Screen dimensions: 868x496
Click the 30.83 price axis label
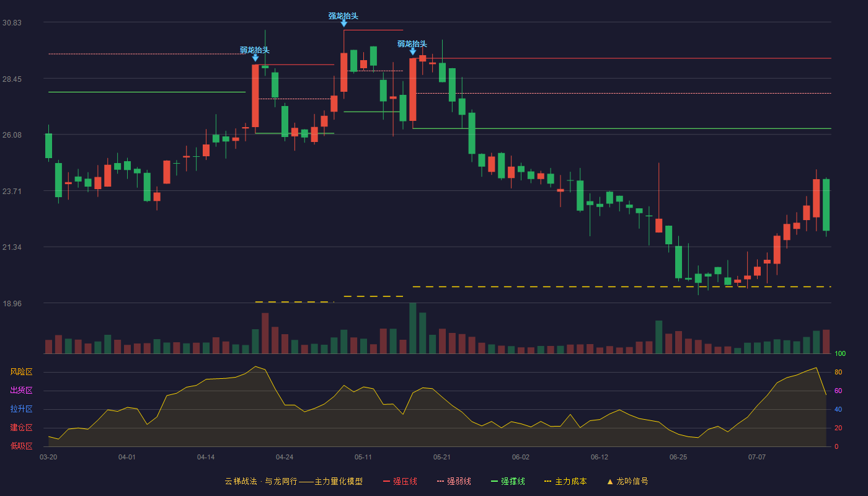click(x=12, y=22)
